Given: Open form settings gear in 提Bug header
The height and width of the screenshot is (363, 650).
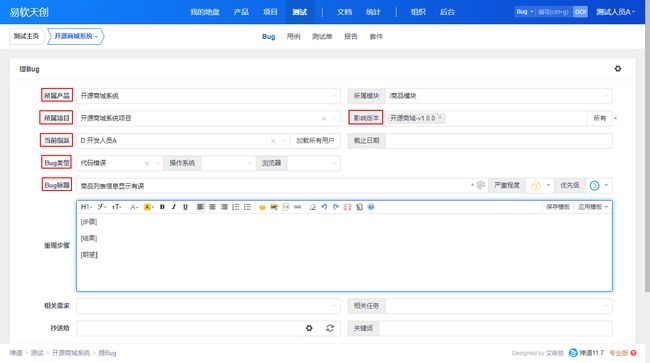Looking at the screenshot, I should pos(618,69).
